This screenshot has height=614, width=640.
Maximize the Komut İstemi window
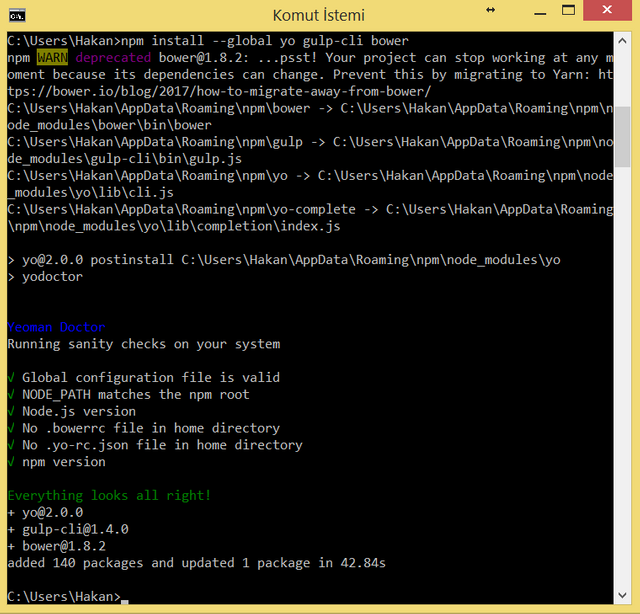(568, 10)
